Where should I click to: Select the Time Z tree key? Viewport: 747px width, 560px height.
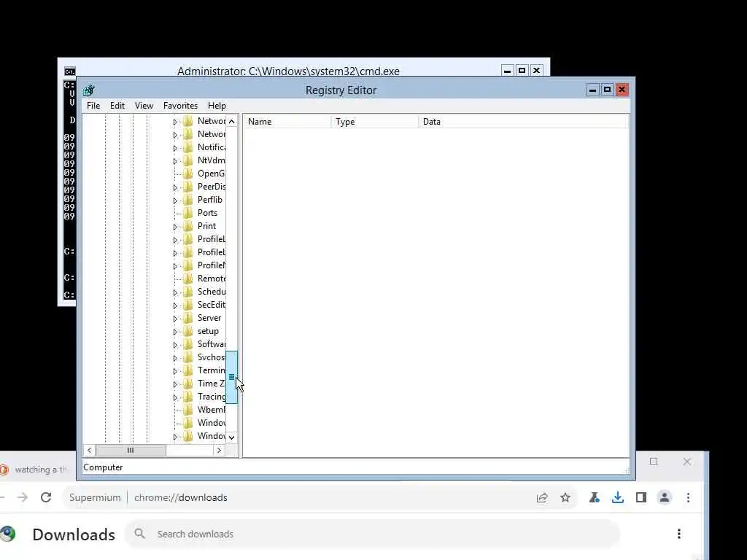pos(212,384)
